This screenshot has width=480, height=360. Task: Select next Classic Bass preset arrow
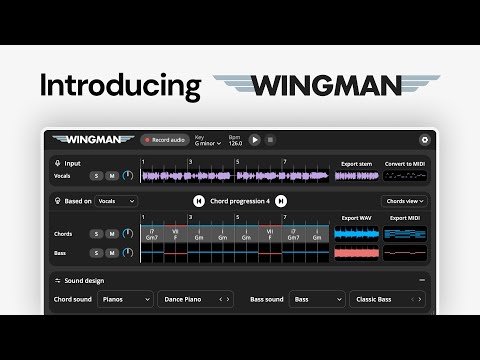pyautogui.click(x=420, y=299)
